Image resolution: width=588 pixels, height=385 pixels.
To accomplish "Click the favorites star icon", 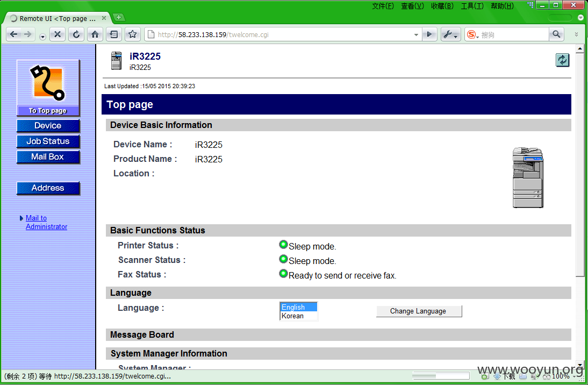I will (132, 34).
